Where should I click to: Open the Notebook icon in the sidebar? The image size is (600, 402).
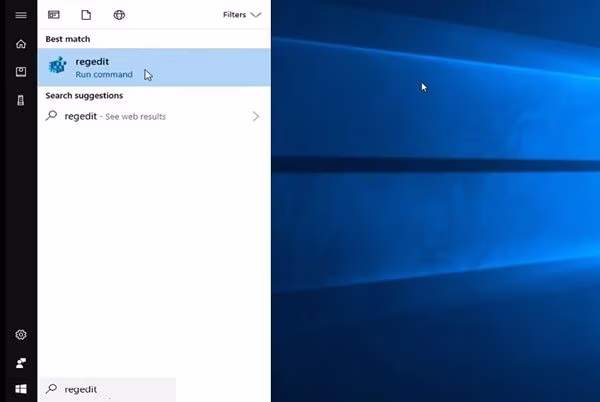(21, 72)
